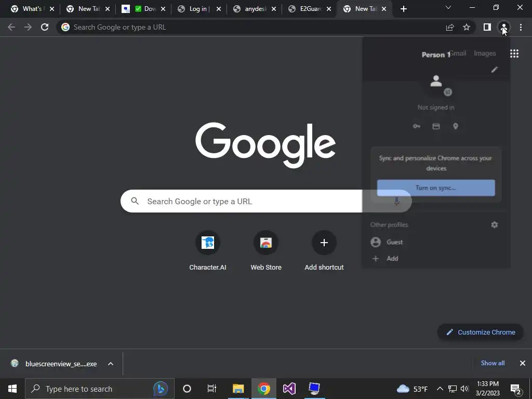The width and height of the screenshot is (532, 399).
Task: Close the downloads bar
Action: pos(523,363)
